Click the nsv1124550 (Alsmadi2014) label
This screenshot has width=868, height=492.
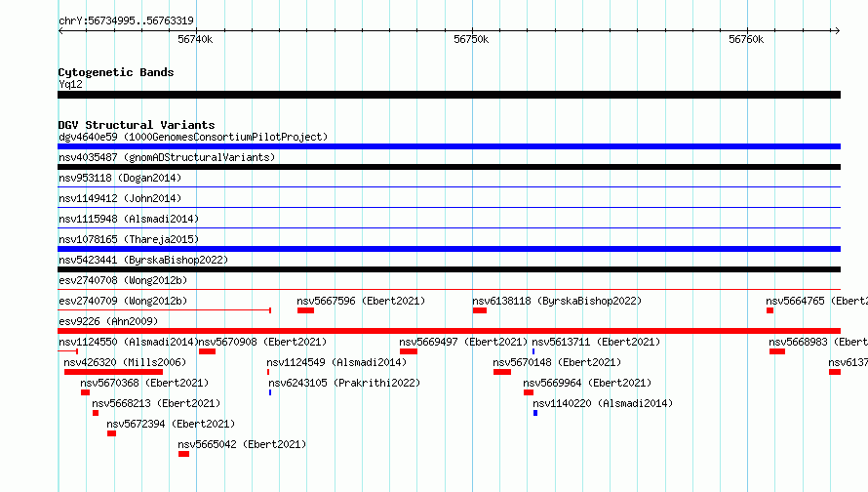tap(129, 342)
